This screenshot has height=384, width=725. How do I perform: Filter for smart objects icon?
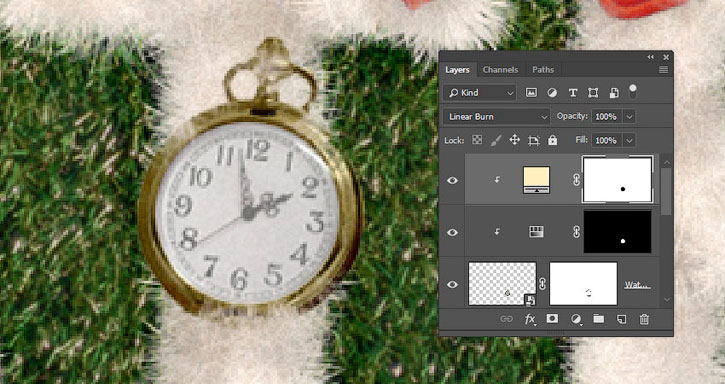(x=614, y=93)
